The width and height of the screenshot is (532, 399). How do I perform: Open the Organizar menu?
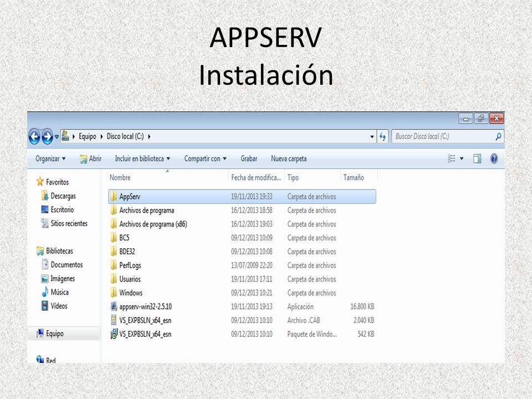pyautogui.click(x=50, y=158)
